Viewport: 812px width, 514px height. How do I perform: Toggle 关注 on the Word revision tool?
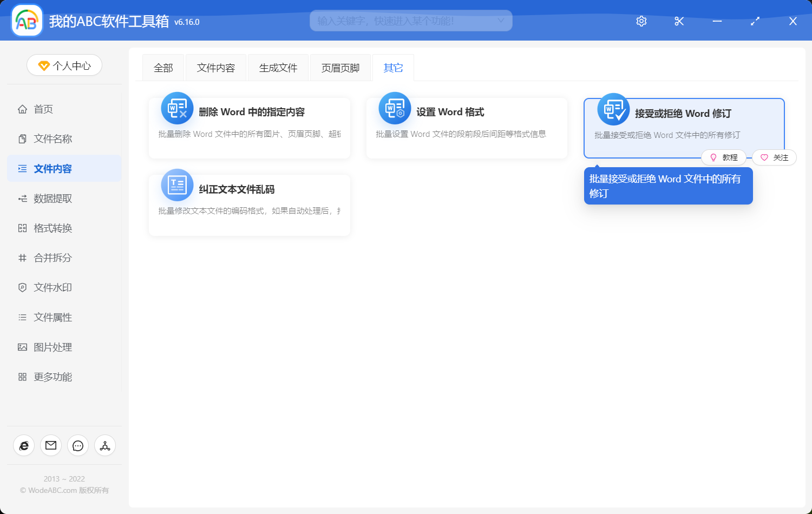click(x=774, y=157)
